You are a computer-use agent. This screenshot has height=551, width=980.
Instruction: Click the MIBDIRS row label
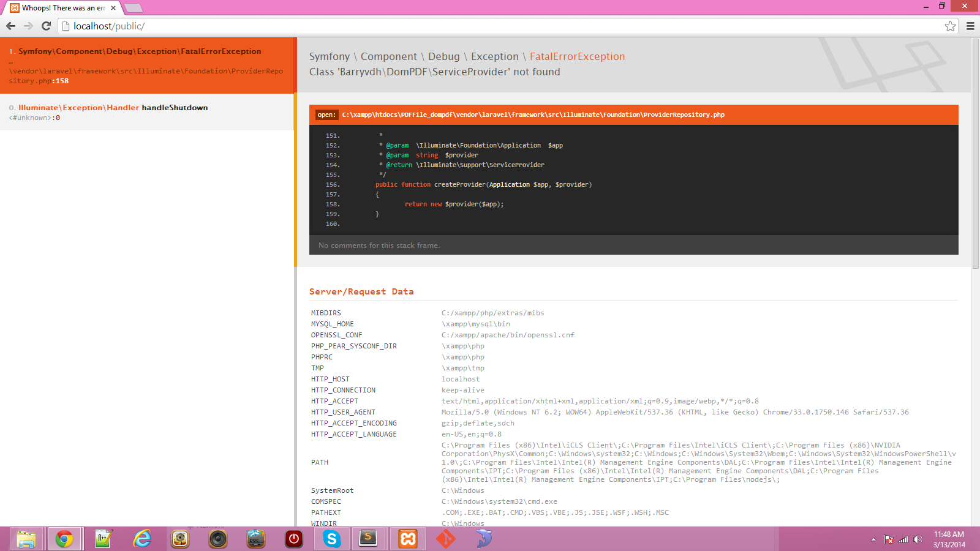click(326, 313)
